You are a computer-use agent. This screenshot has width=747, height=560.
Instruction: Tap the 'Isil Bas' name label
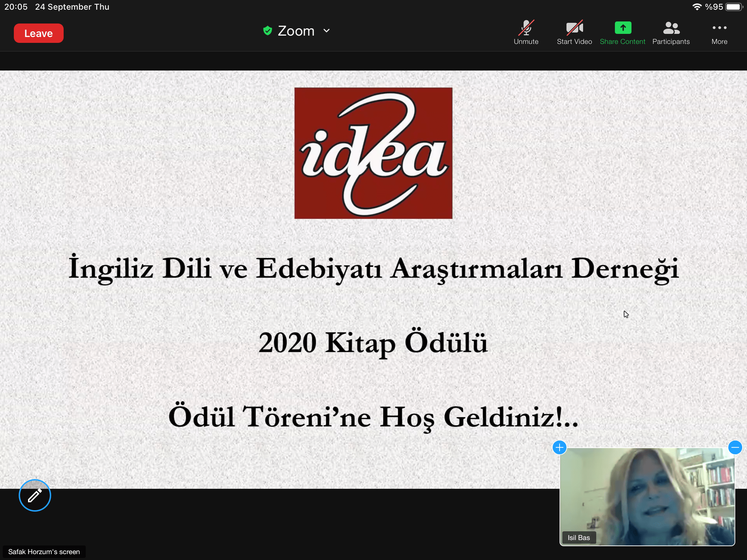(x=579, y=538)
